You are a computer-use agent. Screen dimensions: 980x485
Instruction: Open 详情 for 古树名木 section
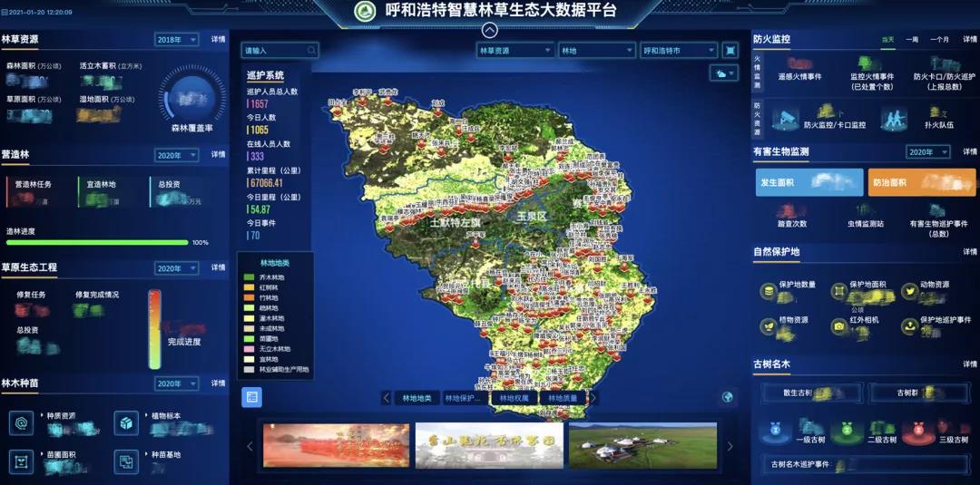(970, 364)
